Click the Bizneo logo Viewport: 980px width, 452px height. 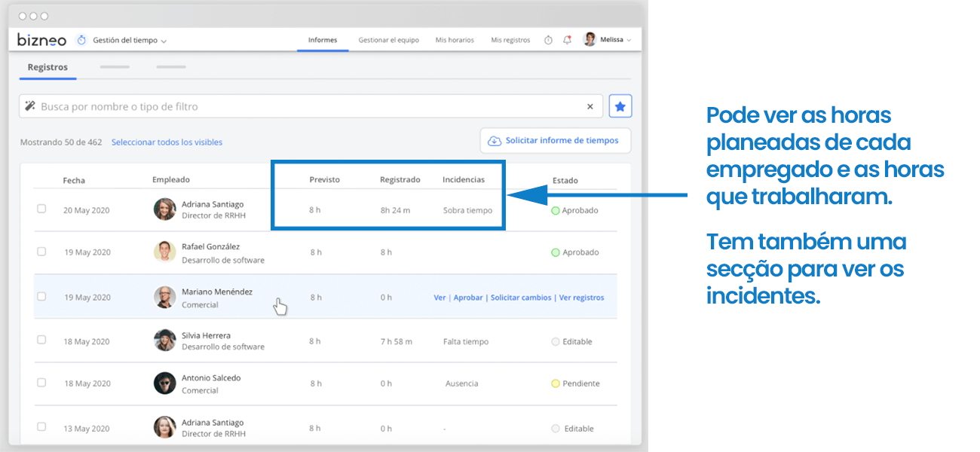click(42, 40)
